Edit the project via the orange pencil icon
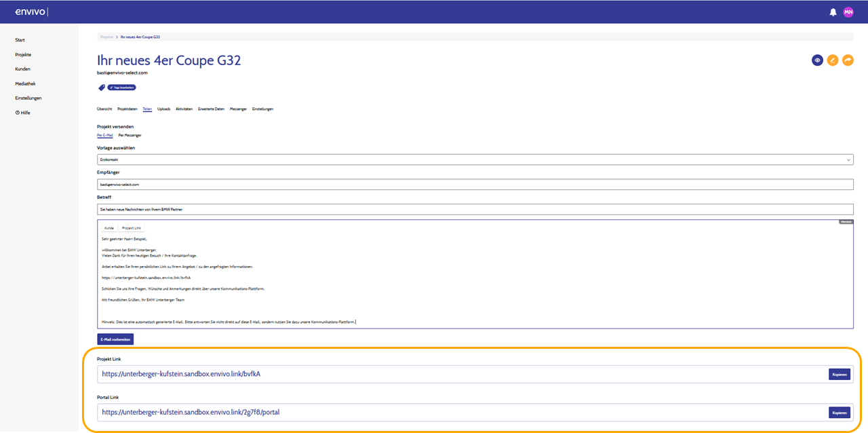Screen dimensions: 868x433 [x=833, y=60]
